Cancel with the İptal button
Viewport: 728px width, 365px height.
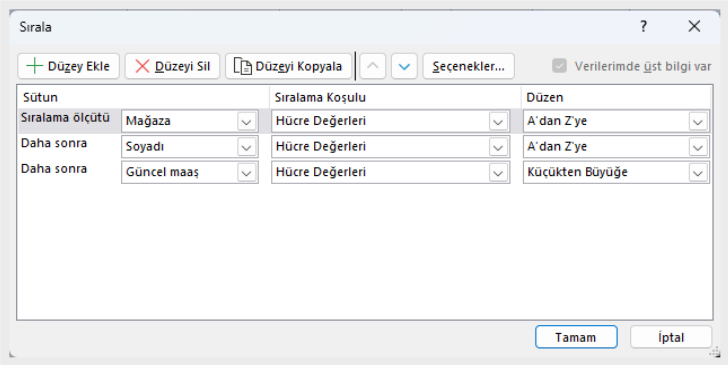click(671, 337)
